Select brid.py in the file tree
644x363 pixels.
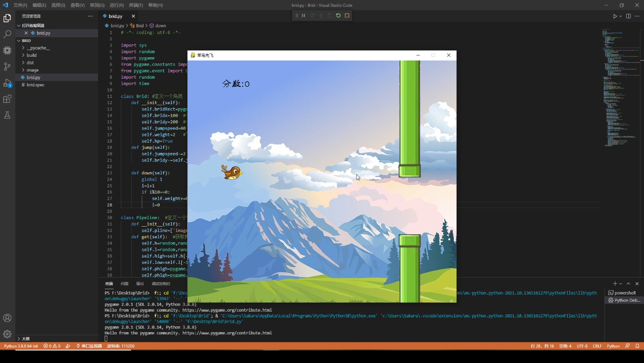pyautogui.click(x=57, y=77)
